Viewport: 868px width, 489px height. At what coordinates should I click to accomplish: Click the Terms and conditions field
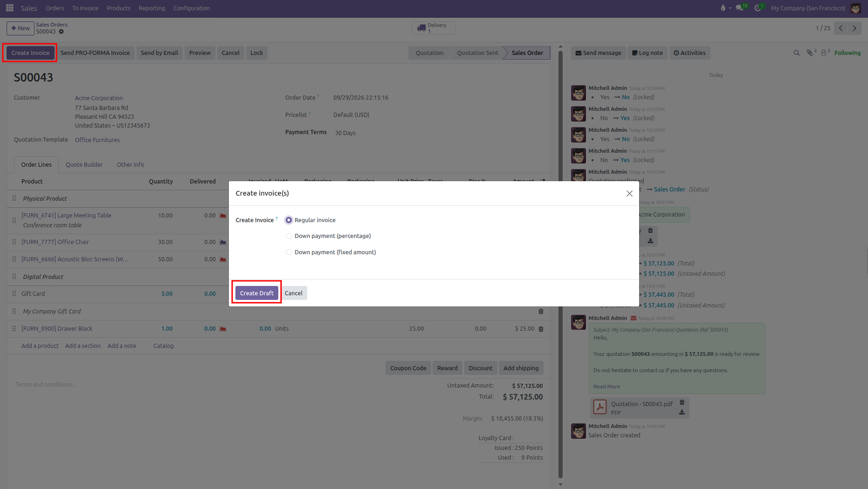224,385
